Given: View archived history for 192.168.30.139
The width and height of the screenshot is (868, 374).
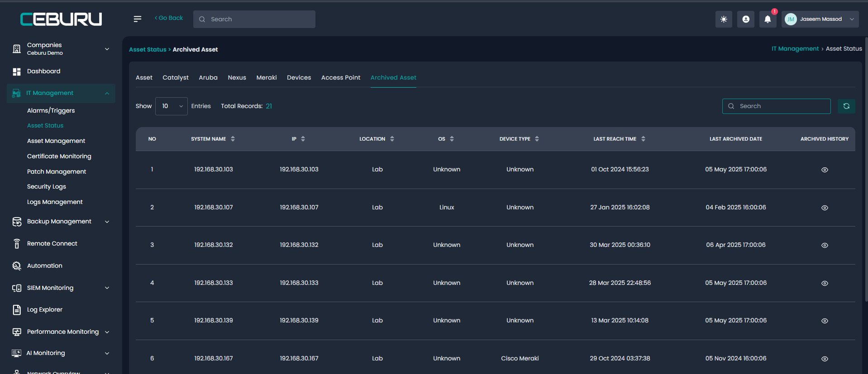Looking at the screenshot, I should [825, 321].
